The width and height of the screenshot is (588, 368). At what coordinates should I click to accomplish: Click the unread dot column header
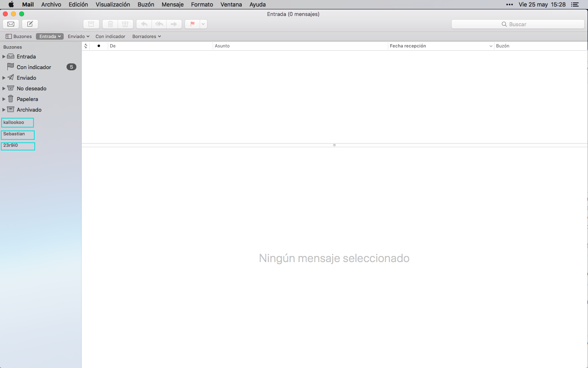[99, 46]
